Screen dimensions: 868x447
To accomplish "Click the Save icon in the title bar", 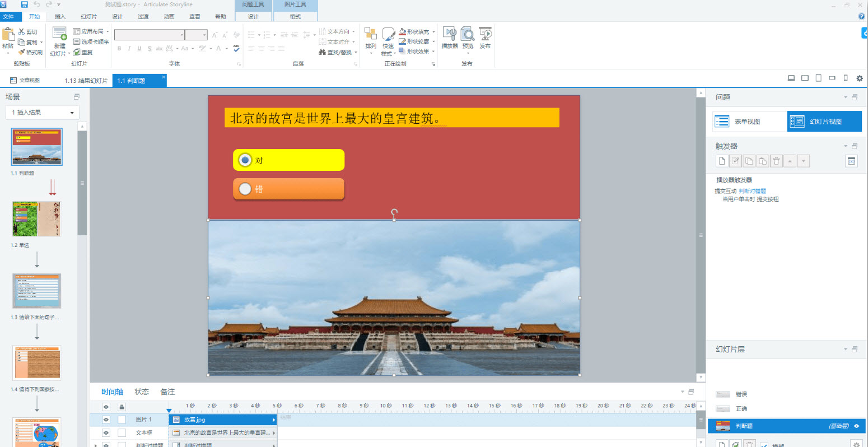I will [x=24, y=4].
